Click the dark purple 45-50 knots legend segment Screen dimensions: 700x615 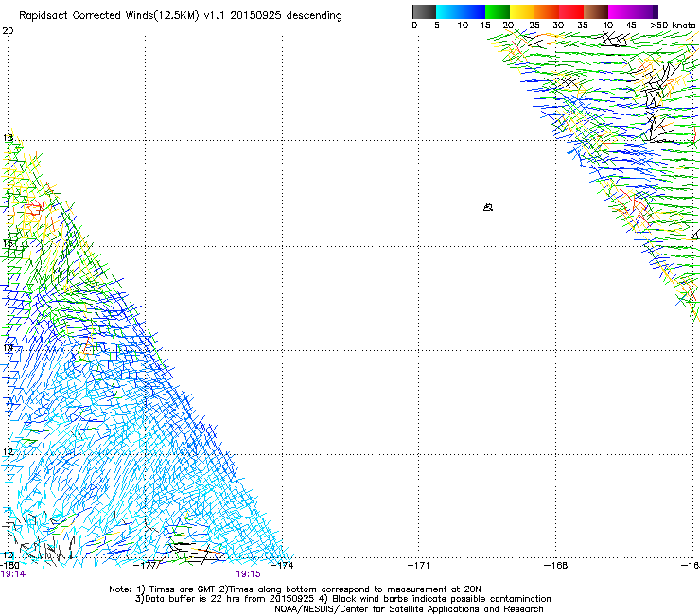[x=645, y=11]
